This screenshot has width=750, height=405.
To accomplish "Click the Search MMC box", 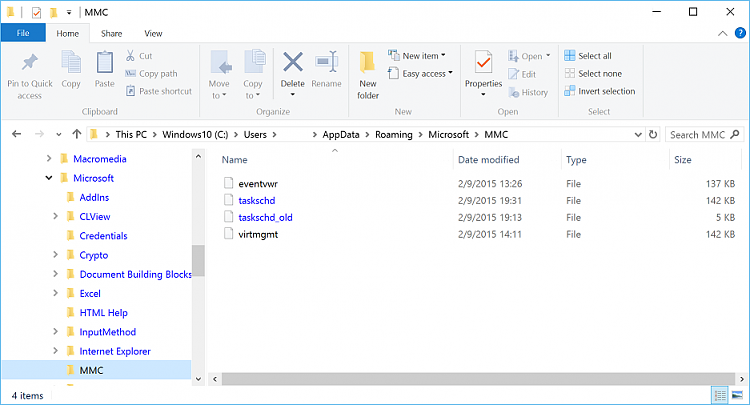I will (704, 135).
